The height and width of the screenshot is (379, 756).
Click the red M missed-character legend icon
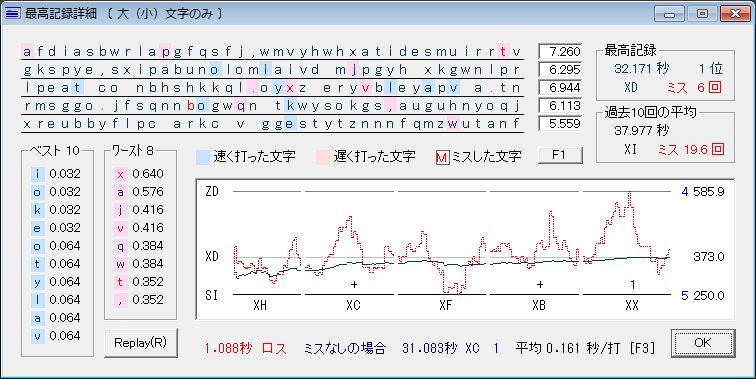[442, 157]
